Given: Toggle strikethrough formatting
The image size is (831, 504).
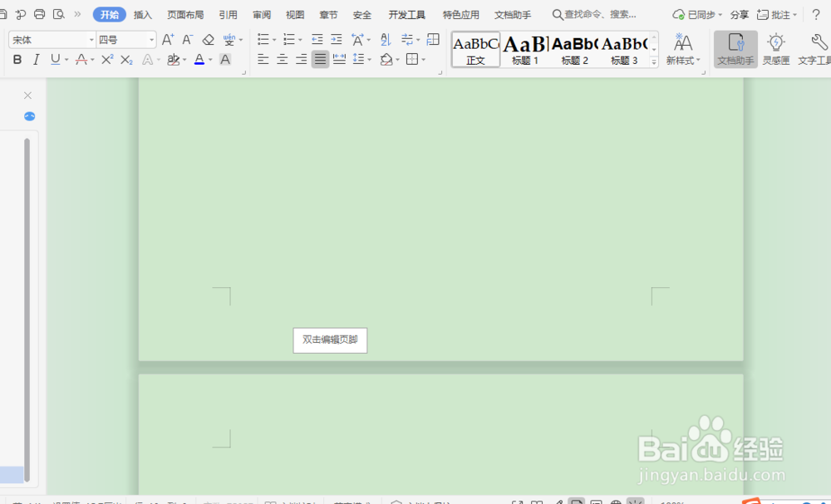Looking at the screenshot, I should tap(81, 59).
